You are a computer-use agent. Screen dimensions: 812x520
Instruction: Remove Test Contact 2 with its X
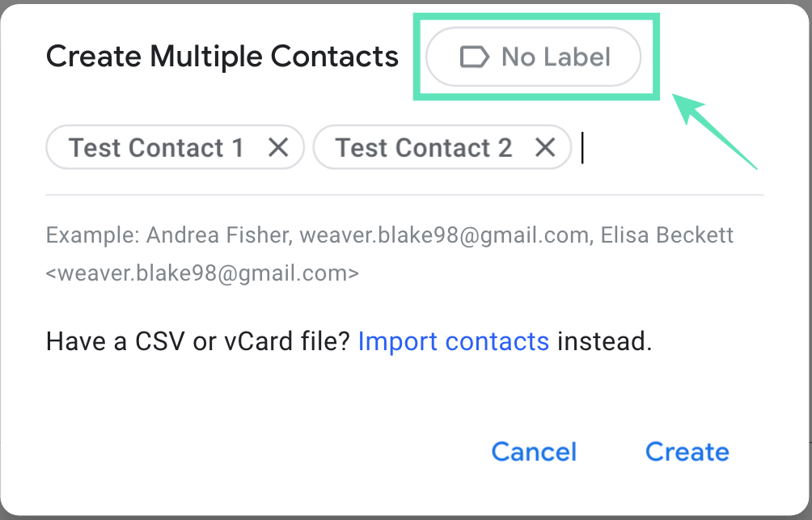point(545,148)
